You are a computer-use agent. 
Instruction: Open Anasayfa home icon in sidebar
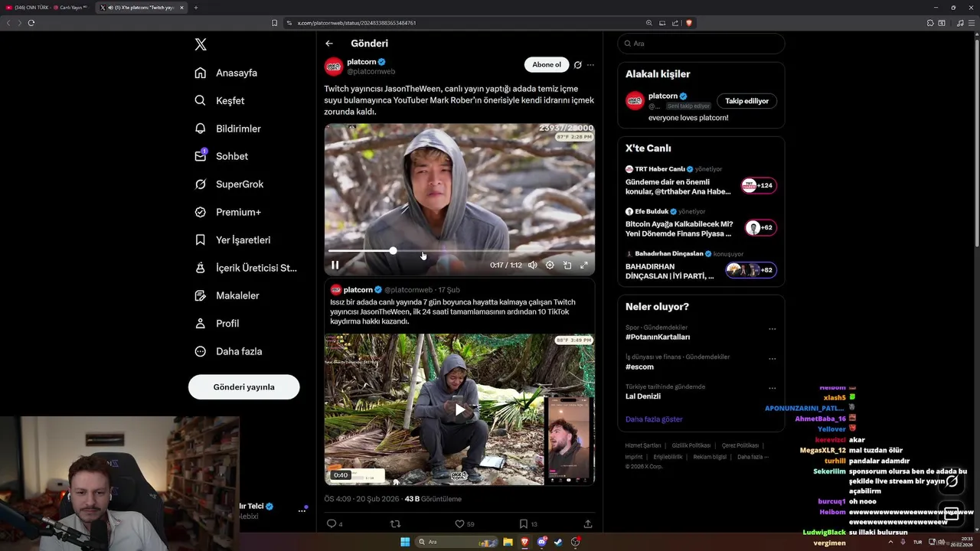click(200, 73)
